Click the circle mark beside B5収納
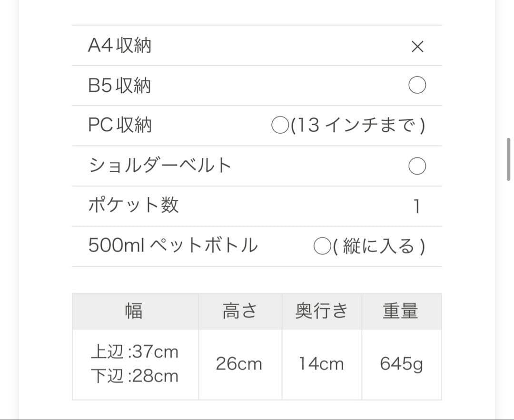The width and height of the screenshot is (514, 420). click(x=417, y=86)
